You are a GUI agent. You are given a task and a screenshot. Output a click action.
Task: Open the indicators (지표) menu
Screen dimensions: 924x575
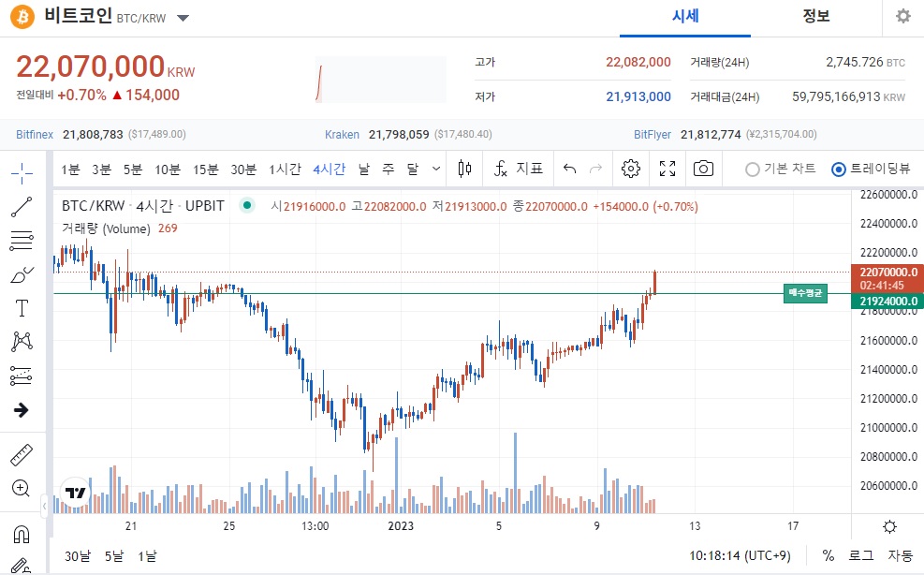[x=518, y=170]
